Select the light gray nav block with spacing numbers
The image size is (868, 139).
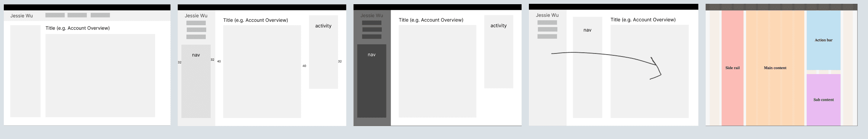pos(196,81)
